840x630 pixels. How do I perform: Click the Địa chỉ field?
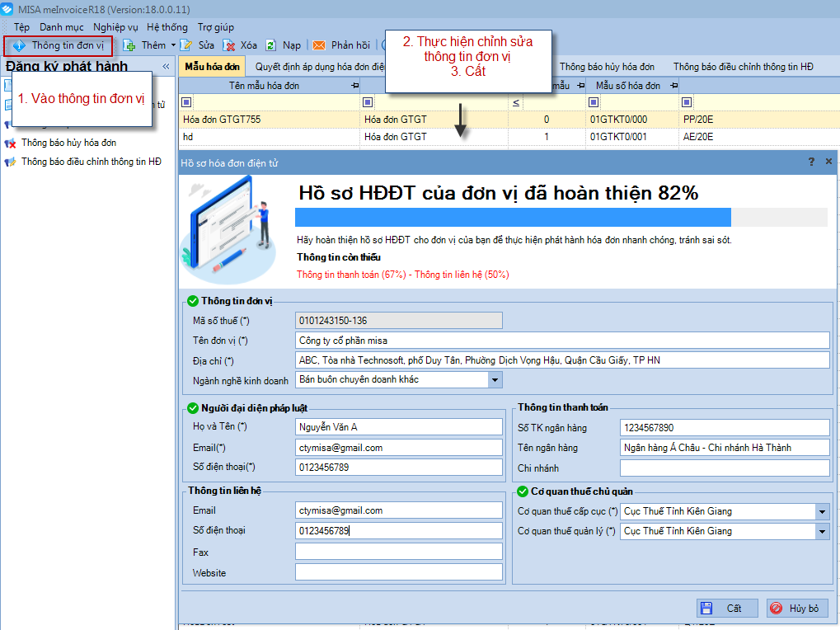pyautogui.click(x=562, y=360)
